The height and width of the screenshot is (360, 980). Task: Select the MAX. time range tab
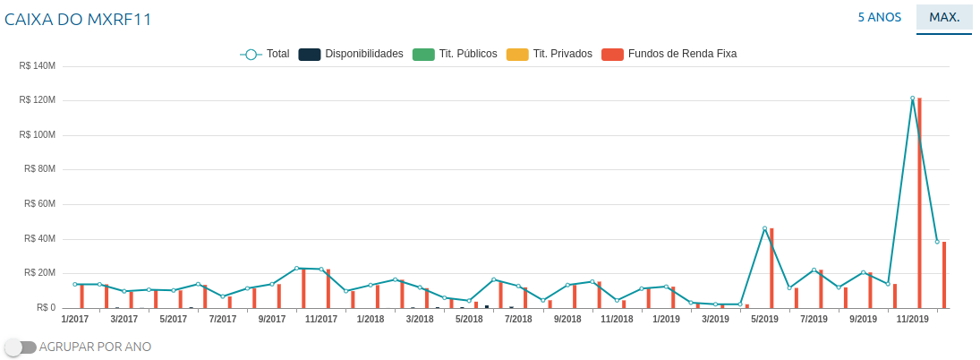pyautogui.click(x=944, y=18)
